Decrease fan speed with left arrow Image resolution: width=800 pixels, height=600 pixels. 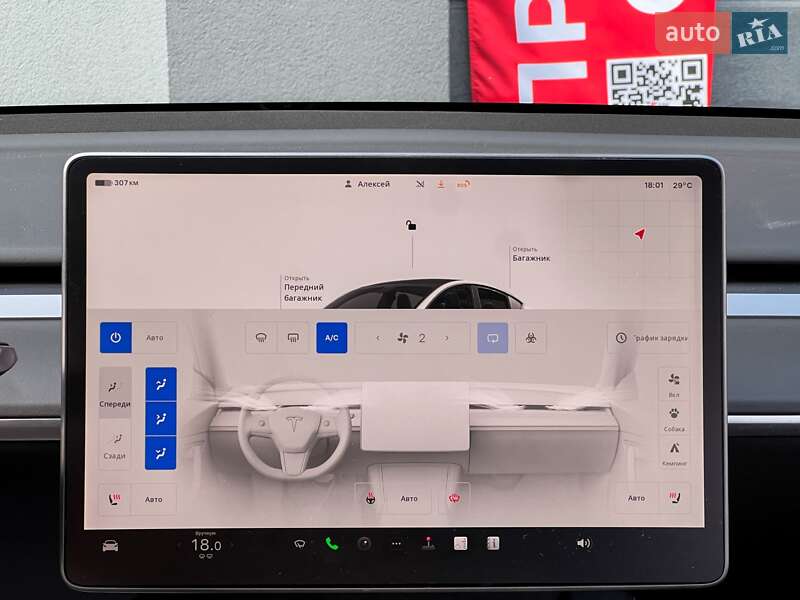pyautogui.click(x=379, y=337)
